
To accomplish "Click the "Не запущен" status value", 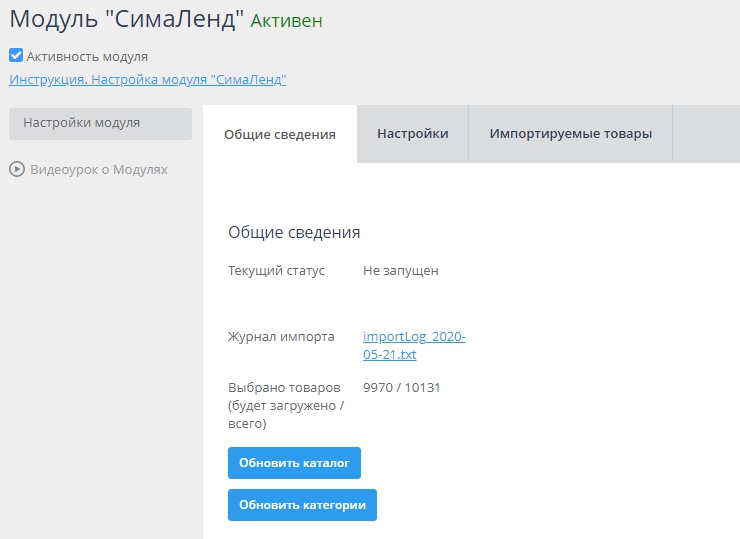I will tap(401, 270).
